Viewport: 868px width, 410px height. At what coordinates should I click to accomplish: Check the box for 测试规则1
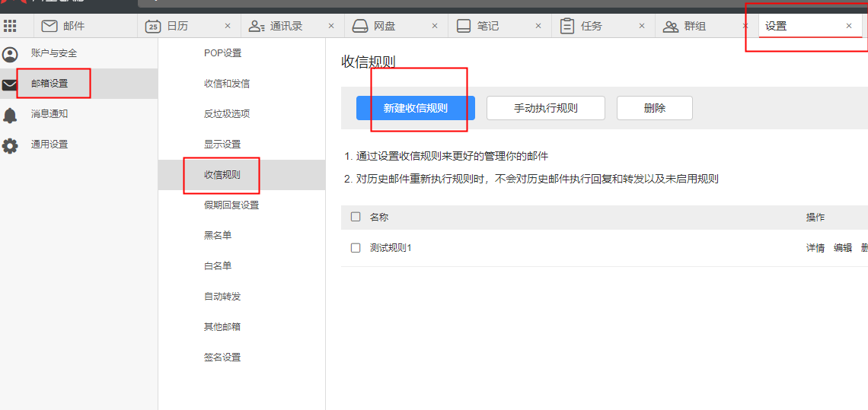pos(356,248)
